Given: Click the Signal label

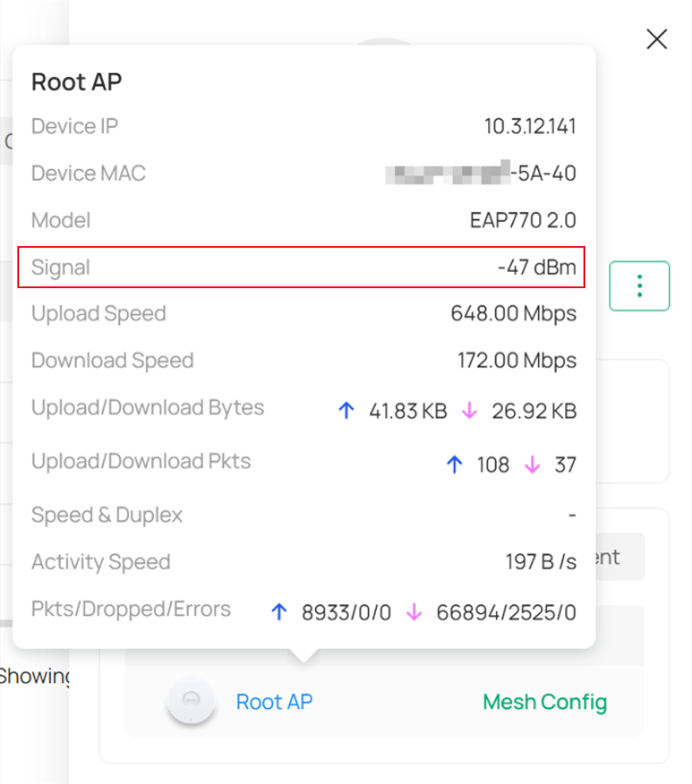Looking at the screenshot, I should pyautogui.click(x=61, y=267).
